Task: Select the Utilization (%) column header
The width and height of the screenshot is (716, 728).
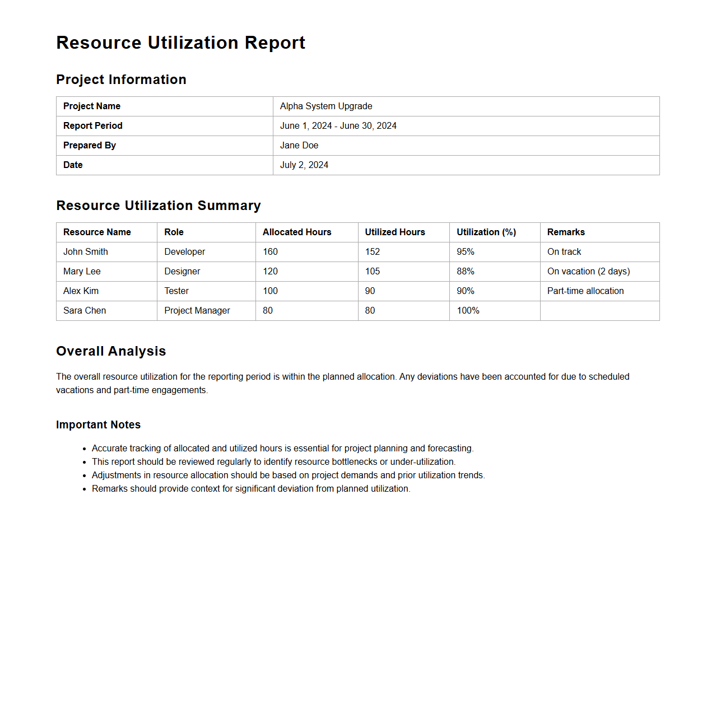Action: pyautogui.click(x=486, y=232)
